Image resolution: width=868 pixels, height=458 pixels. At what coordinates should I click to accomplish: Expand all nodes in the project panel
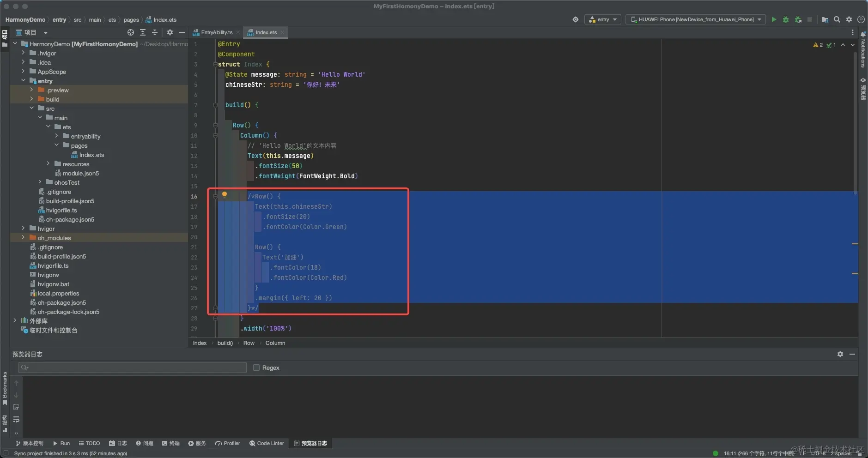tap(143, 32)
